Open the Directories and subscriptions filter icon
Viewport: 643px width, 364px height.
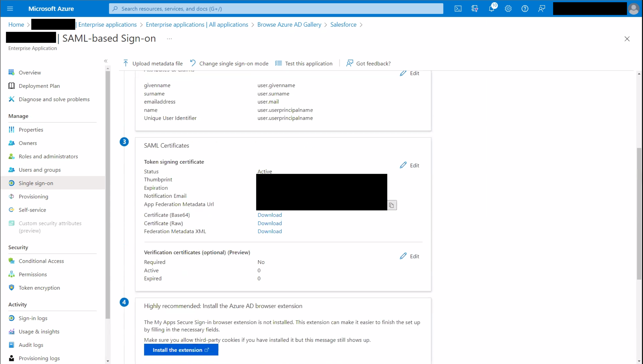coord(475,9)
